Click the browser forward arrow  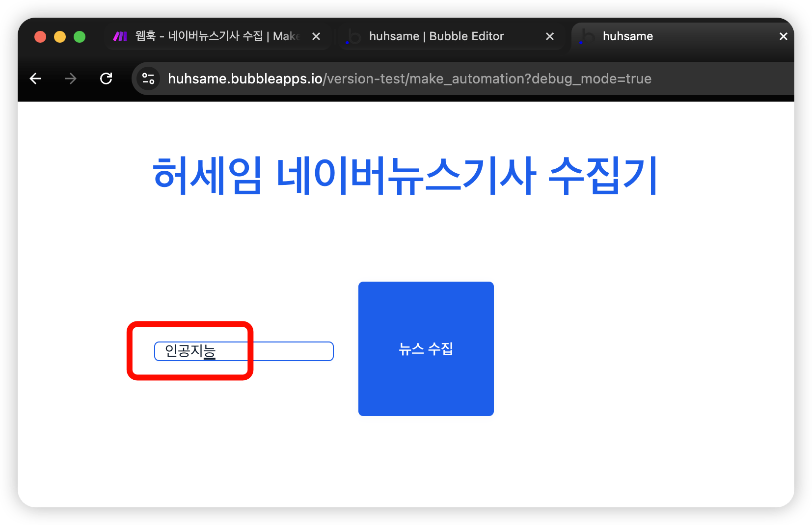coord(71,79)
